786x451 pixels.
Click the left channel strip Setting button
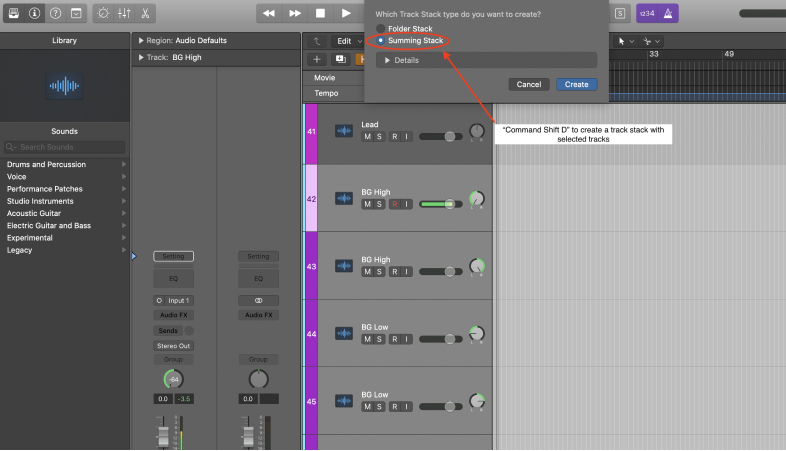click(173, 257)
